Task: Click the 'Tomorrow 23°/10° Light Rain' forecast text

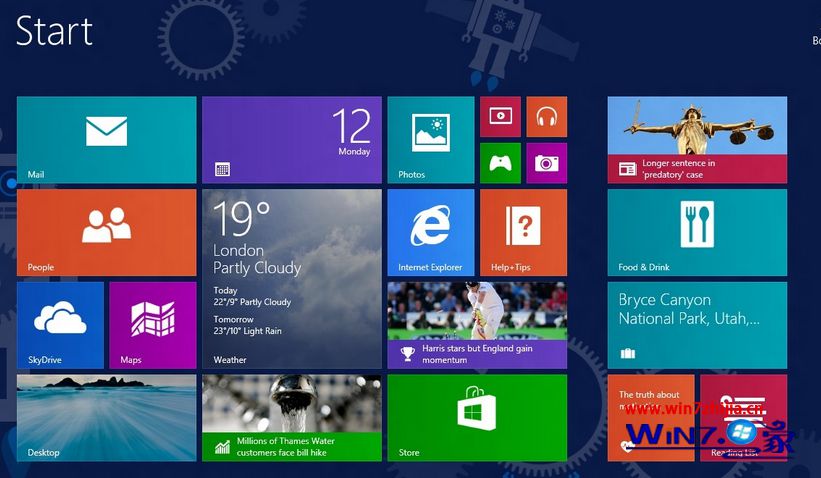Action: click(247, 325)
